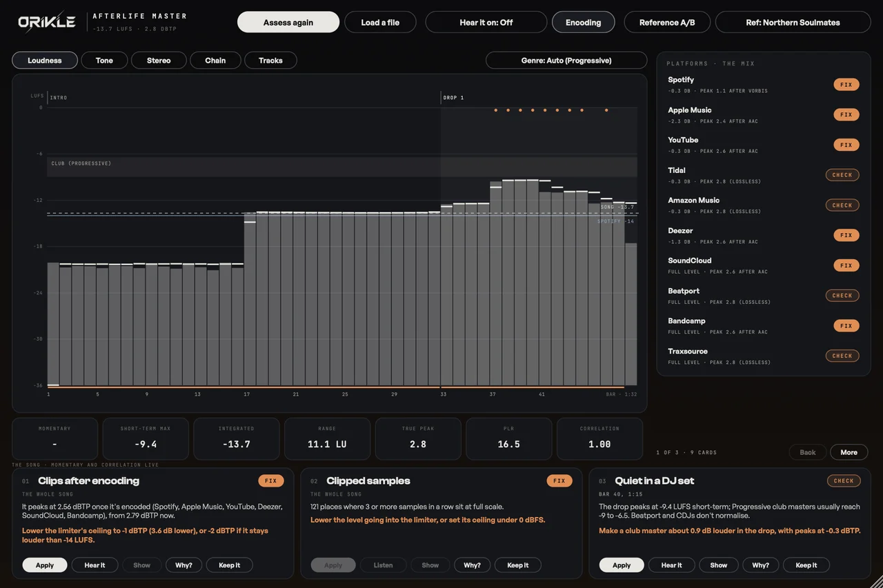Screen dimensions: 883x588
Task: Click Keep it on the Clipped samples card
Action: (518, 565)
